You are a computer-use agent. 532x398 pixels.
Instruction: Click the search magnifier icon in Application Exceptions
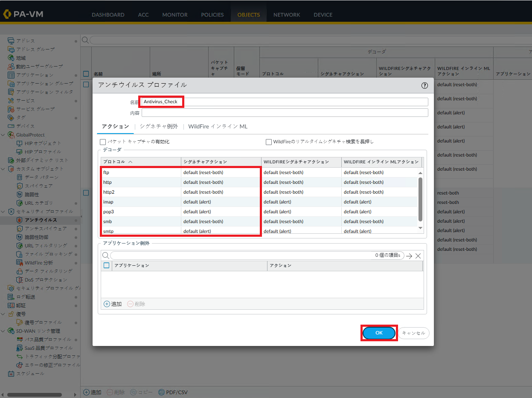click(105, 256)
